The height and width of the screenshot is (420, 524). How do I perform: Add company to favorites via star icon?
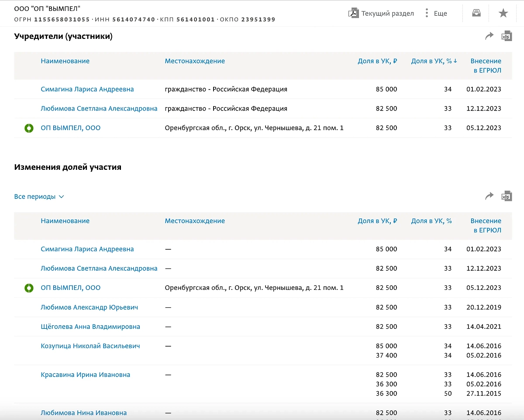click(x=503, y=13)
